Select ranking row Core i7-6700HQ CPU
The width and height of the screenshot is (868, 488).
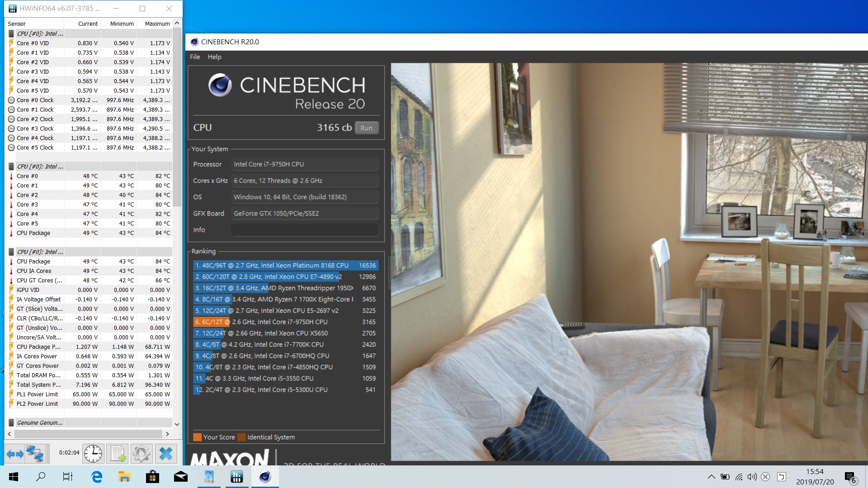285,356
